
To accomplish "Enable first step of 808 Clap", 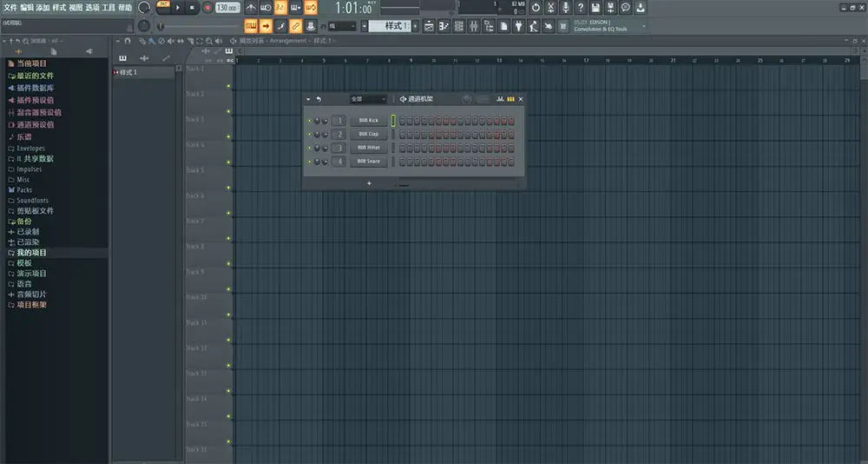I will tap(403, 135).
